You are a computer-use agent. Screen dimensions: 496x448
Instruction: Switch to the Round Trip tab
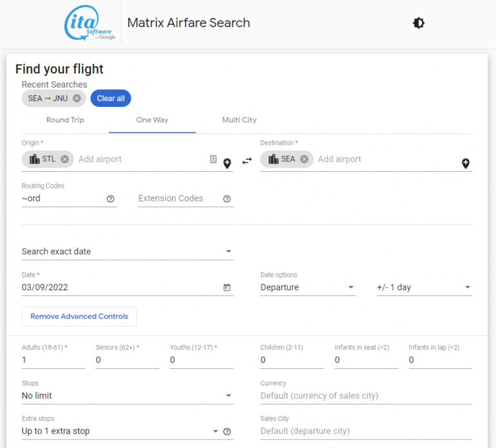pos(65,120)
